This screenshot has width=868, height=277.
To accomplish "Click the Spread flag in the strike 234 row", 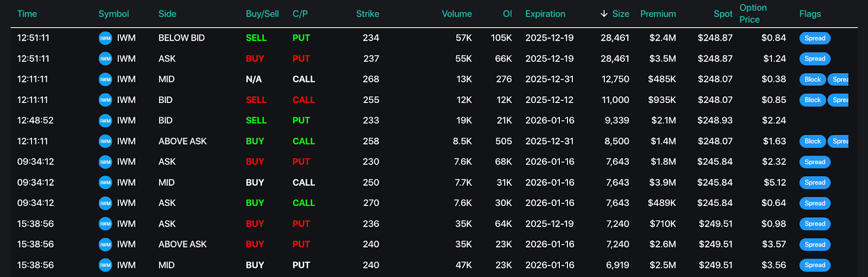I will click(815, 38).
